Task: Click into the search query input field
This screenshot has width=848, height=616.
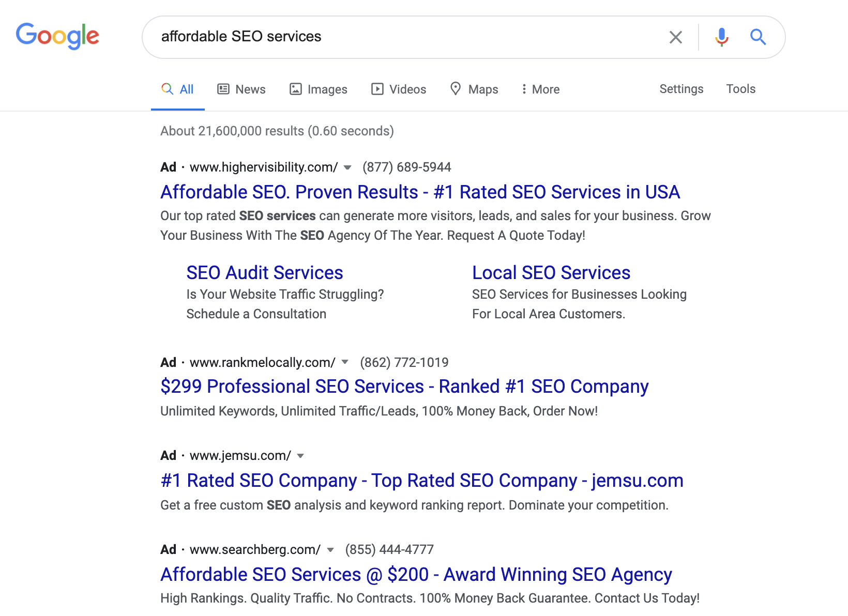Action: coord(403,37)
